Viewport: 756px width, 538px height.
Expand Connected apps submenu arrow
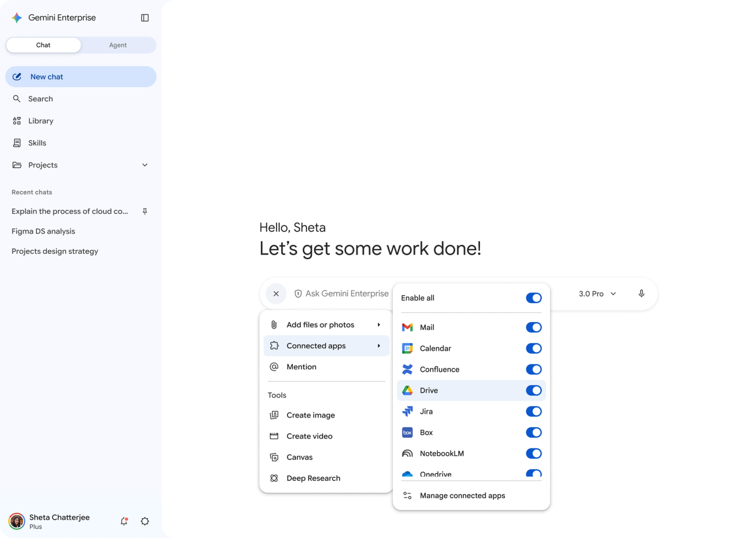tap(379, 346)
